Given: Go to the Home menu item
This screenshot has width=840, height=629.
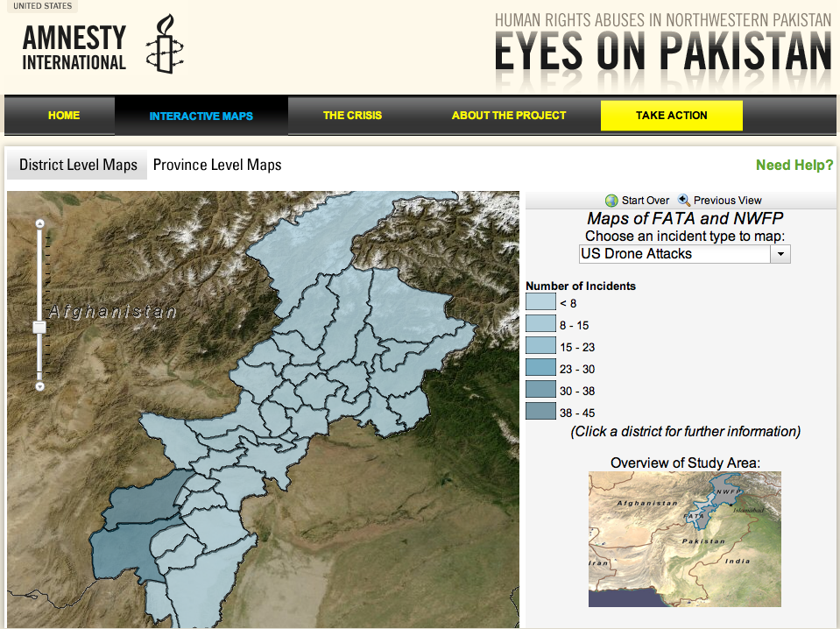Looking at the screenshot, I should tap(64, 116).
